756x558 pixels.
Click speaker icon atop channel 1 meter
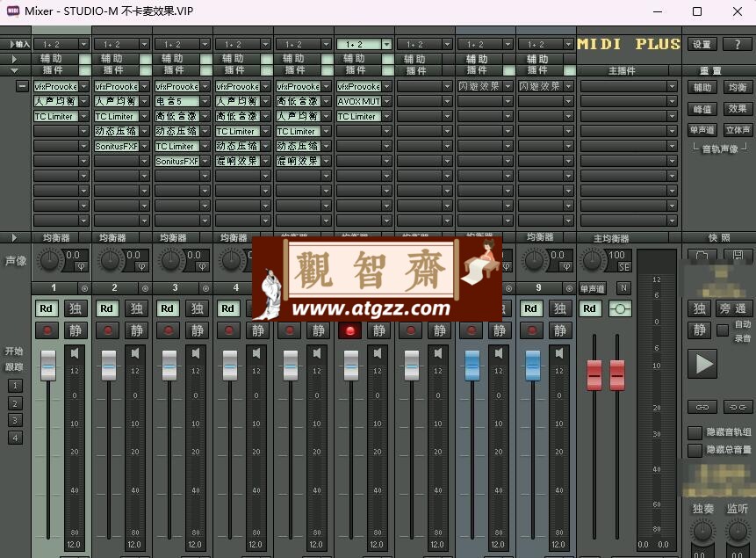[75, 353]
